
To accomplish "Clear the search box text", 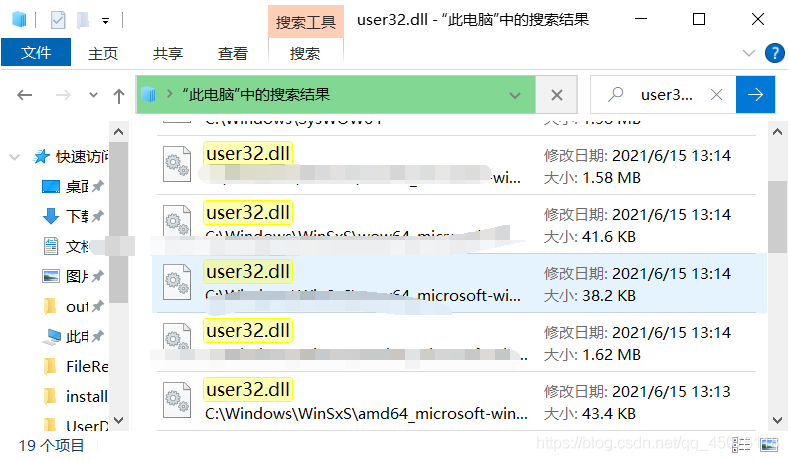I will click(717, 95).
